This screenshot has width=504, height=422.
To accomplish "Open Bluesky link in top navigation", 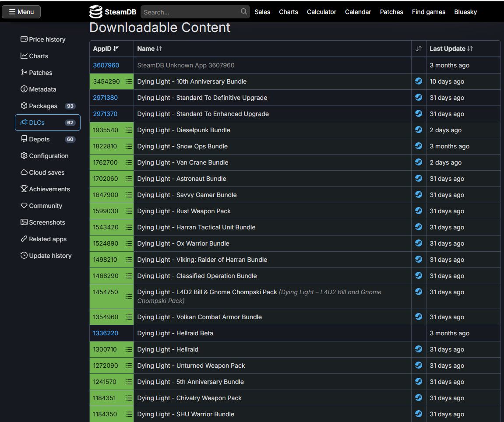I will [465, 12].
